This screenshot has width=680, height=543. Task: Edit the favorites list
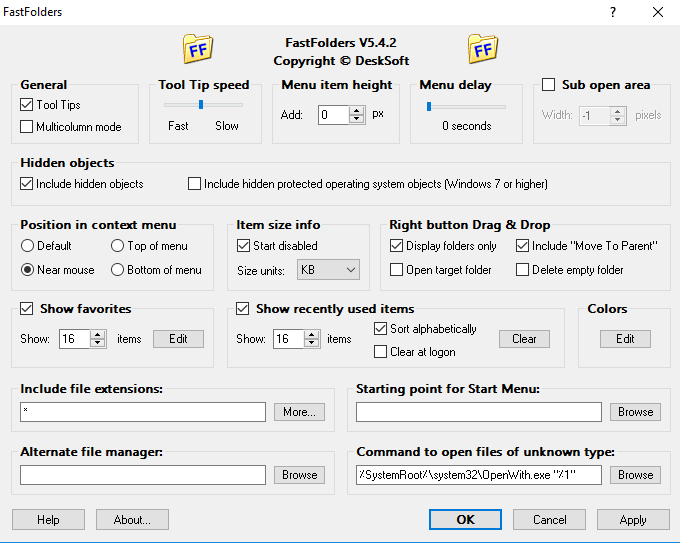(178, 339)
